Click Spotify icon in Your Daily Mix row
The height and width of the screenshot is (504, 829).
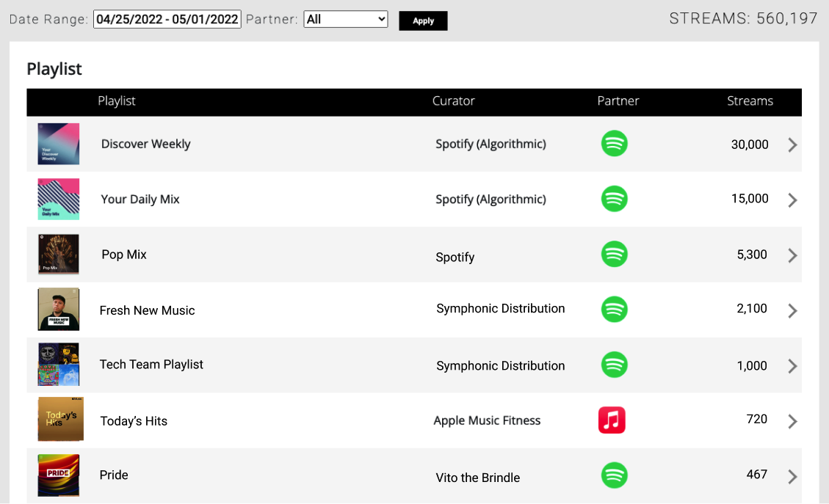(614, 199)
